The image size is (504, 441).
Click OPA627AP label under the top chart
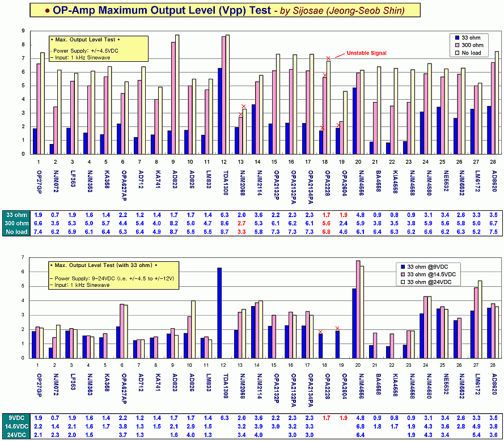(x=124, y=185)
